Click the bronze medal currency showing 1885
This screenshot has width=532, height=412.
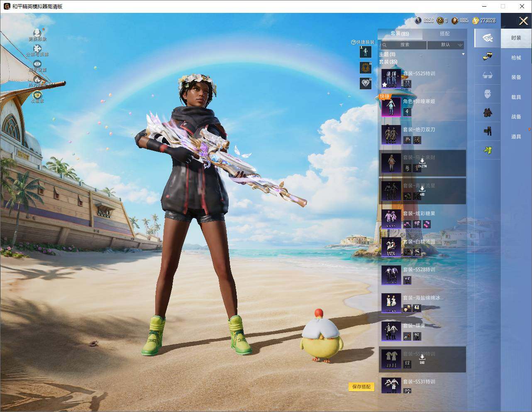455,20
